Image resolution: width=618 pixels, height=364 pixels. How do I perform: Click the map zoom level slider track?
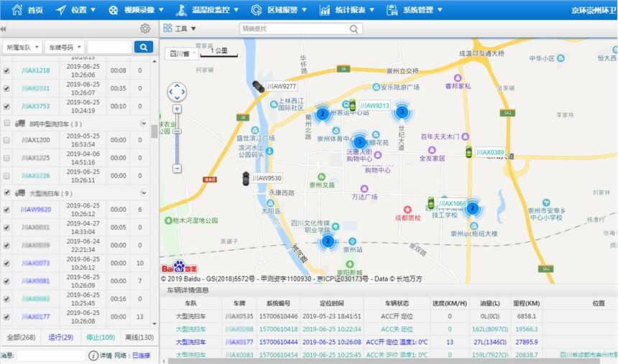pyautogui.click(x=177, y=140)
